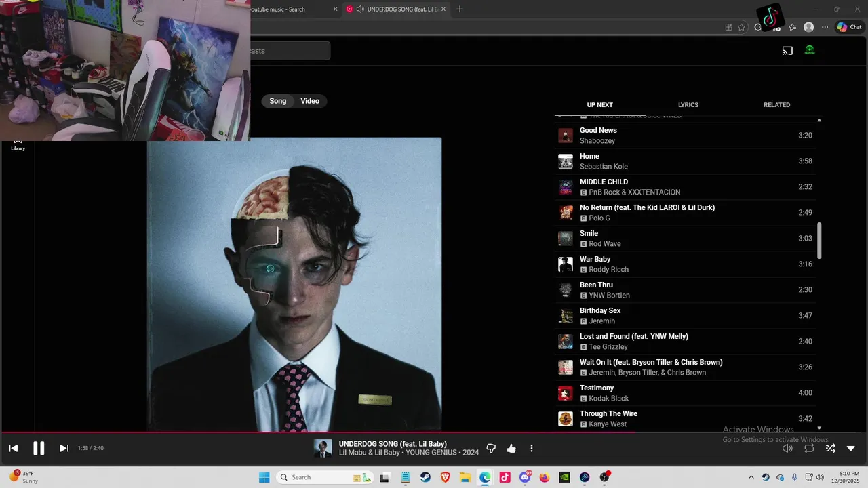Viewport: 868px width, 488px height.
Task: Collapse the player page with the down arrow
Action: (x=851, y=448)
